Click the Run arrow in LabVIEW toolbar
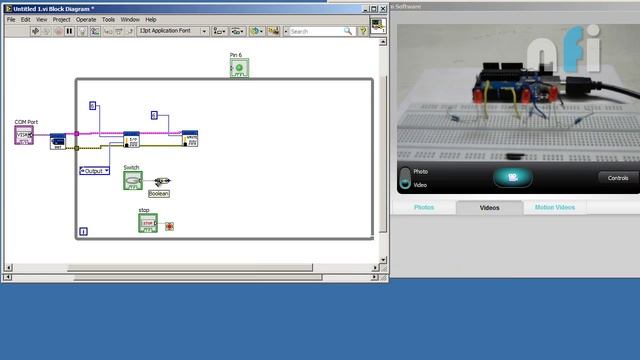The width and height of the screenshot is (640, 360). (35, 31)
